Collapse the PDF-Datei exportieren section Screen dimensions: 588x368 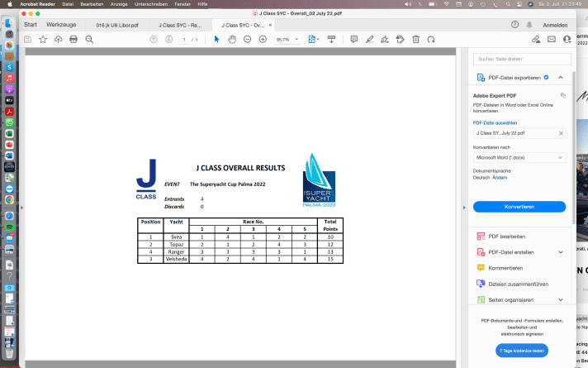click(561, 77)
